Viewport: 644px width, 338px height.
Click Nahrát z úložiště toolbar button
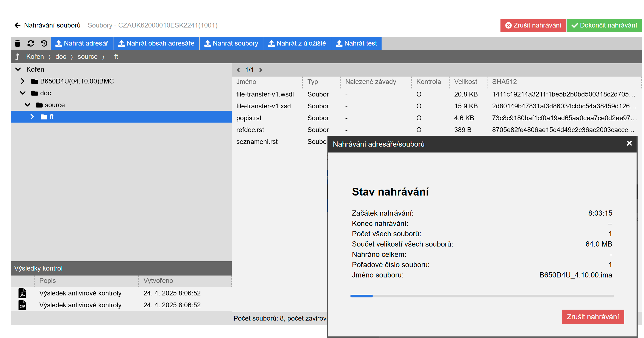click(x=297, y=43)
